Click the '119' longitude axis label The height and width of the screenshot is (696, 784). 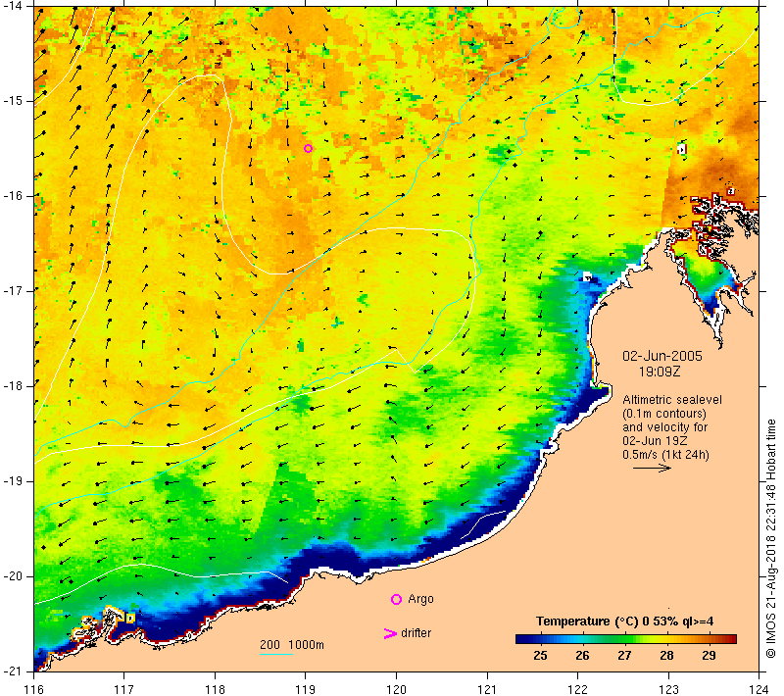point(306,689)
